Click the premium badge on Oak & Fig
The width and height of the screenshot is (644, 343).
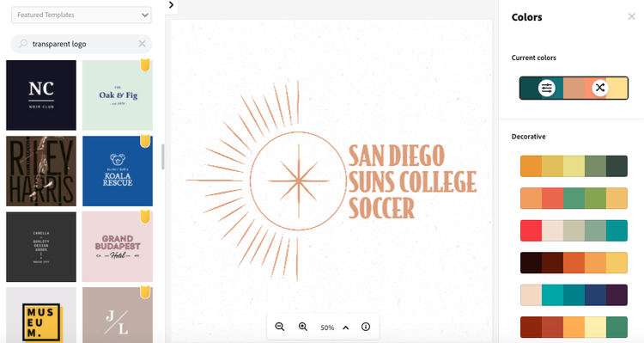pyautogui.click(x=145, y=65)
